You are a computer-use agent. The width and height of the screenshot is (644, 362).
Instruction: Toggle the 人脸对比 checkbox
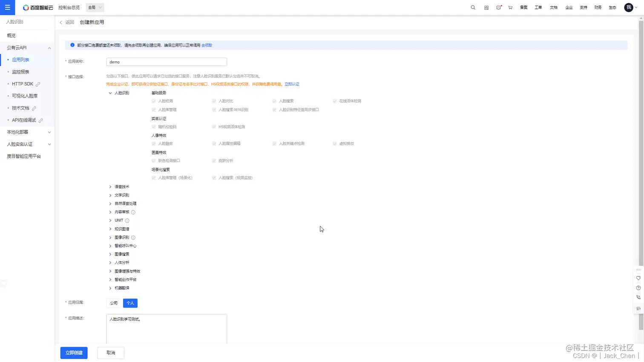(x=214, y=101)
